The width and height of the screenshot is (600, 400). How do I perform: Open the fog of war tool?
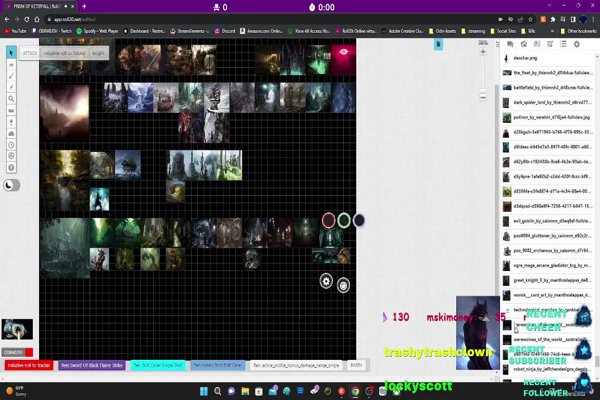(x=11, y=134)
